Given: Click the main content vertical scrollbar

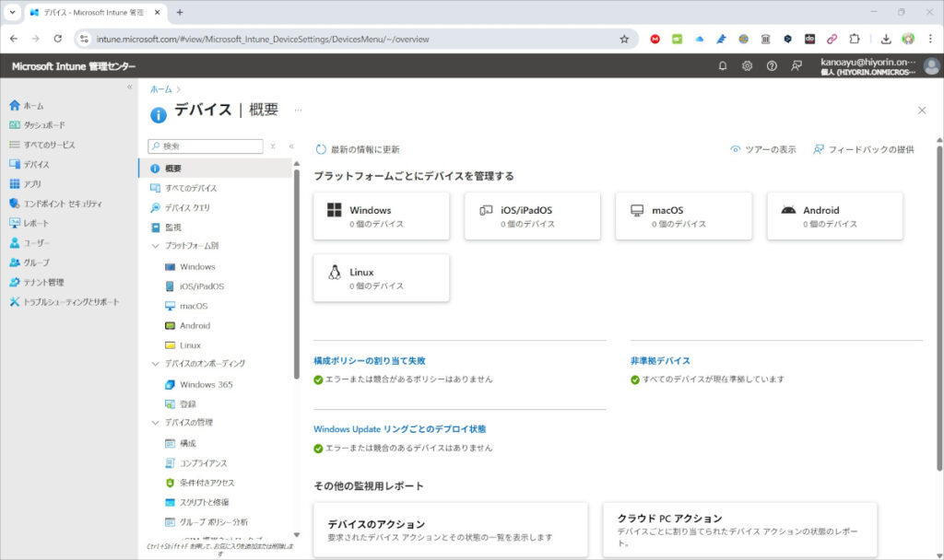Looking at the screenshot, I should click(939, 307).
